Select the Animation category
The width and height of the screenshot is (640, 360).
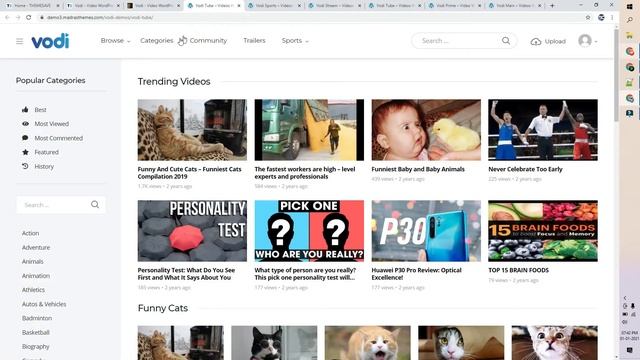(x=36, y=276)
